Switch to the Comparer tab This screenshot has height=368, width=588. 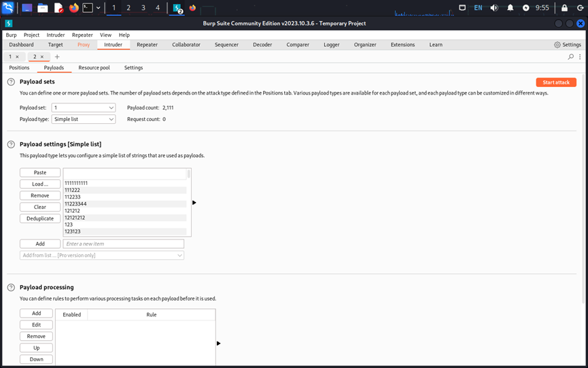[x=298, y=45]
